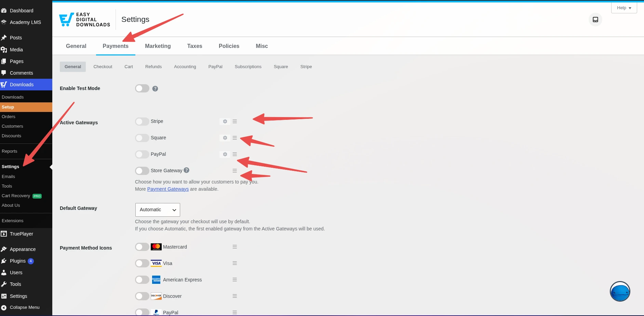Open the Stripe gateway settings gear

(x=225, y=121)
